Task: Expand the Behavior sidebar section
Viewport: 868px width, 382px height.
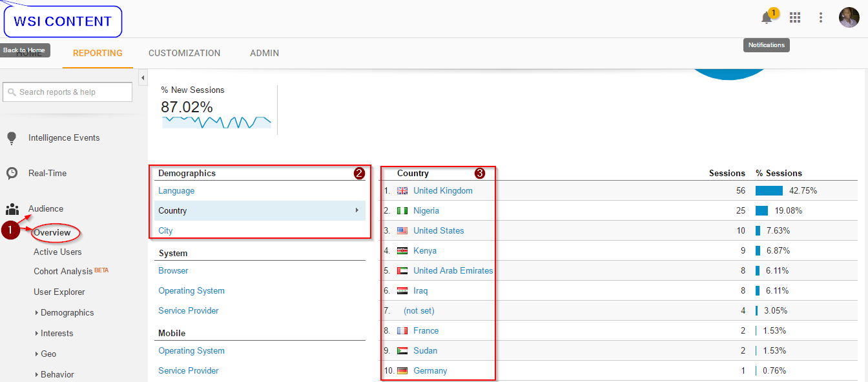Action: [57, 374]
